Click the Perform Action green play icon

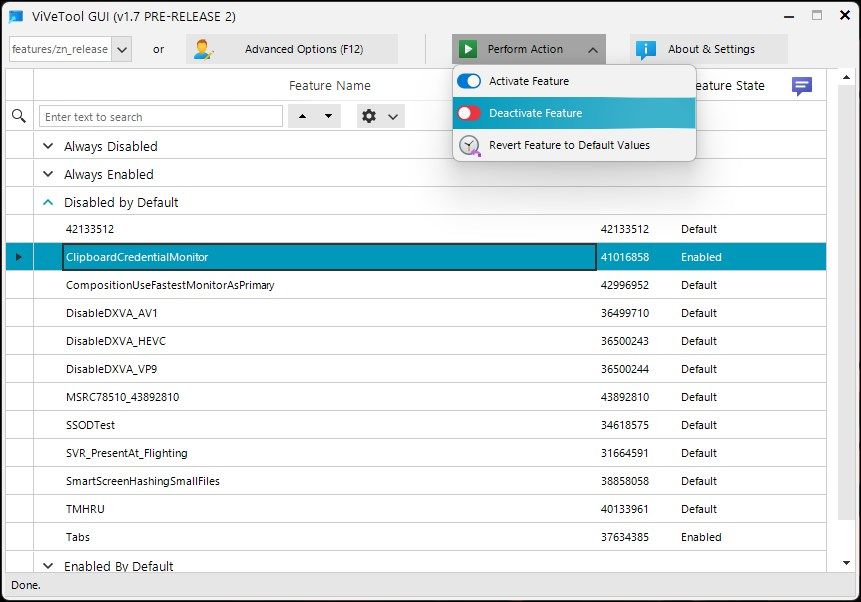click(x=468, y=48)
